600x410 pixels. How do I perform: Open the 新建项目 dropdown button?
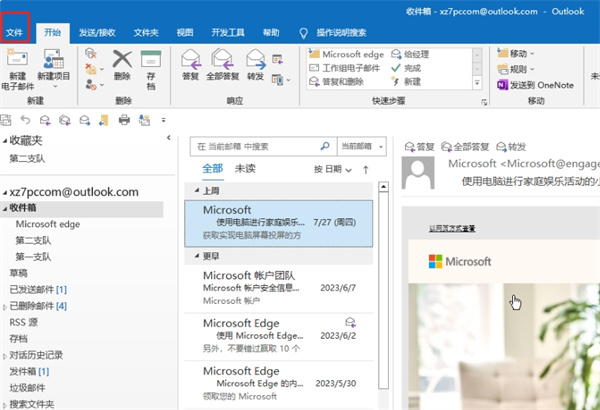pyautogui.click(x=54, y=69)
